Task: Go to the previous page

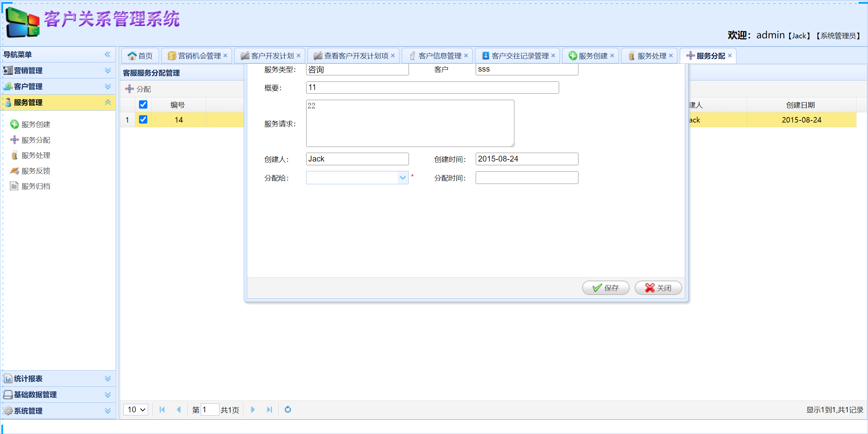Action: (x=179, y=410)
